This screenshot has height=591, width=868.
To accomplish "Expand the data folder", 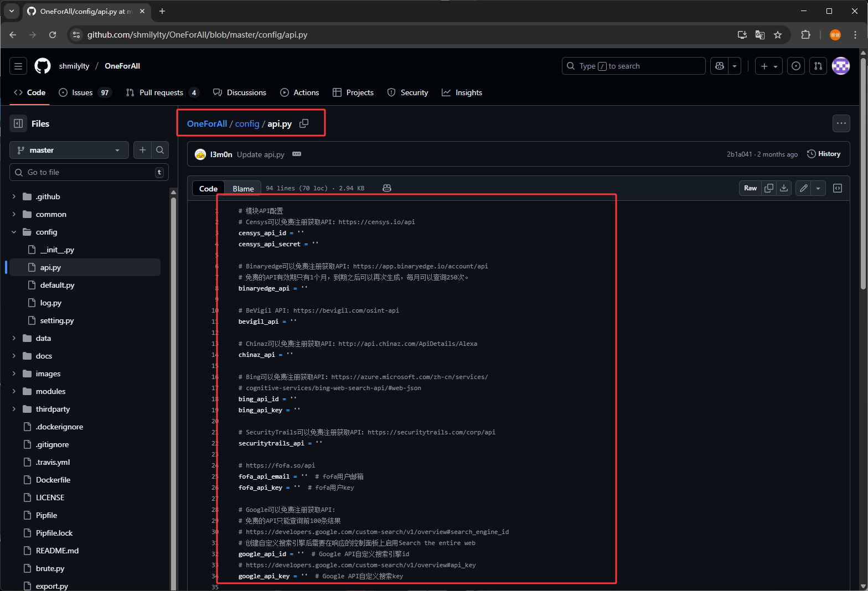I will (14, 338).
